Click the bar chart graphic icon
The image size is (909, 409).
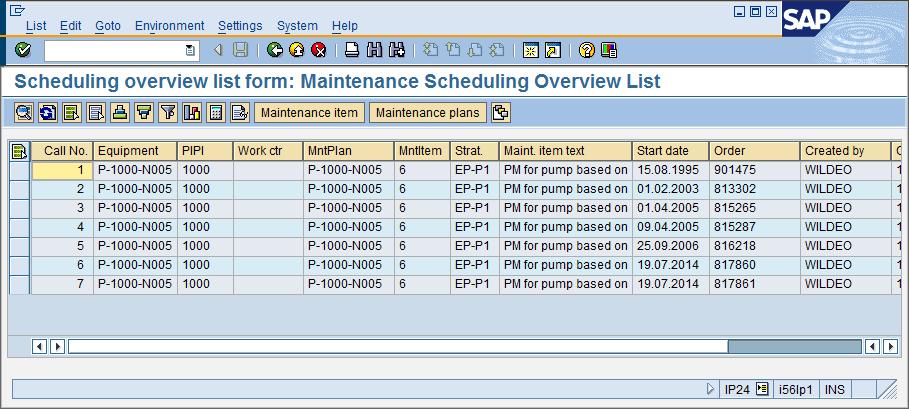pos(192,112)
